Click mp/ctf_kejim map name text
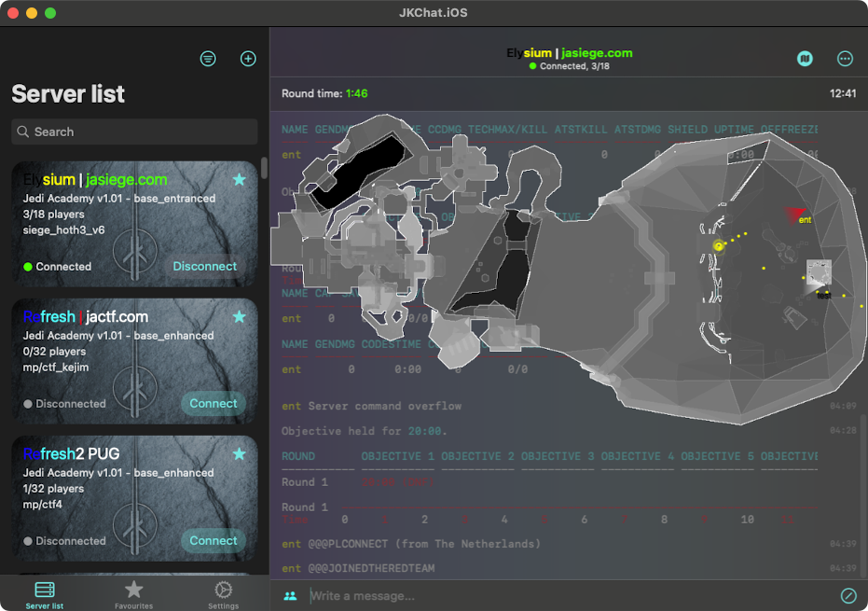The height and width of the screenshot is (611, 868). click(55, 368)
